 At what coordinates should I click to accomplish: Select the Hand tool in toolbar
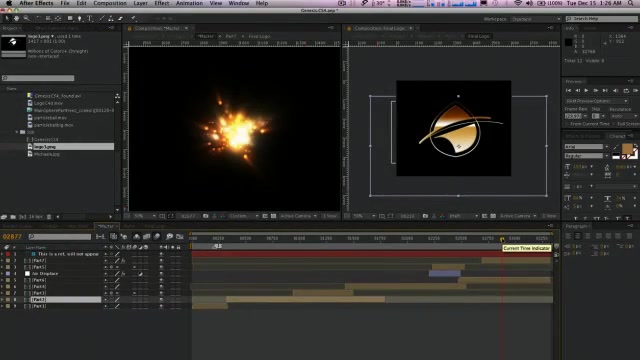[x=16, y=18]
